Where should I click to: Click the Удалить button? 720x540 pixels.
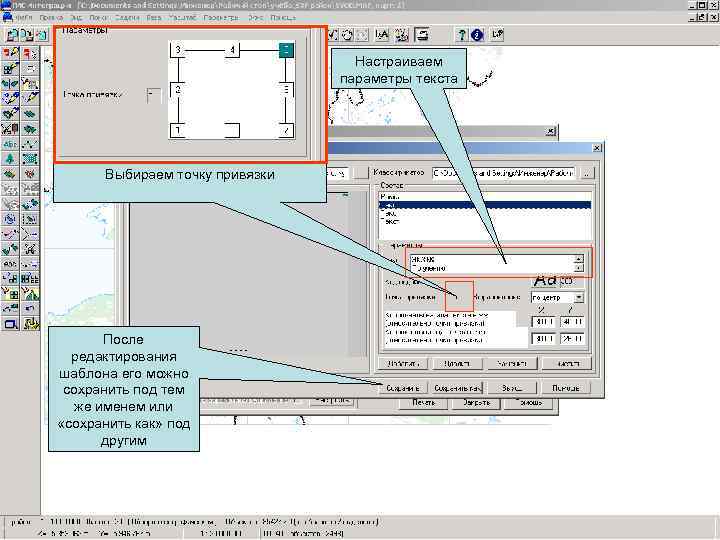457,363
